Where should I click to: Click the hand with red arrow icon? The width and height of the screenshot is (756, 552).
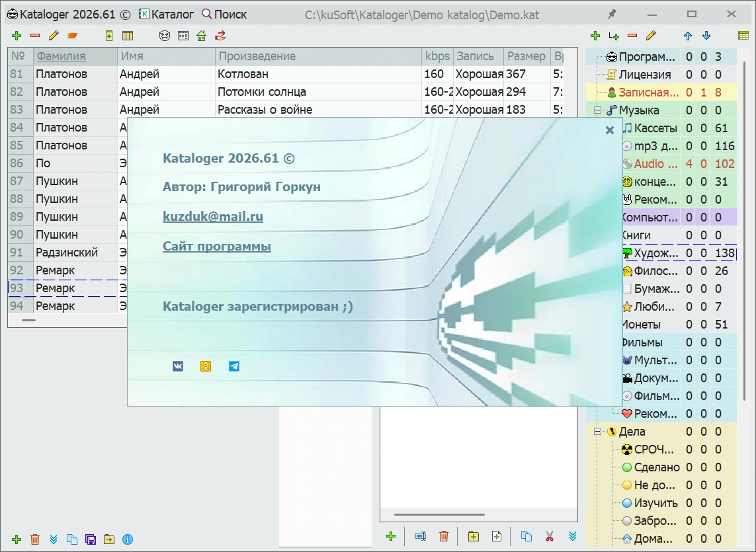pos(220,36)
